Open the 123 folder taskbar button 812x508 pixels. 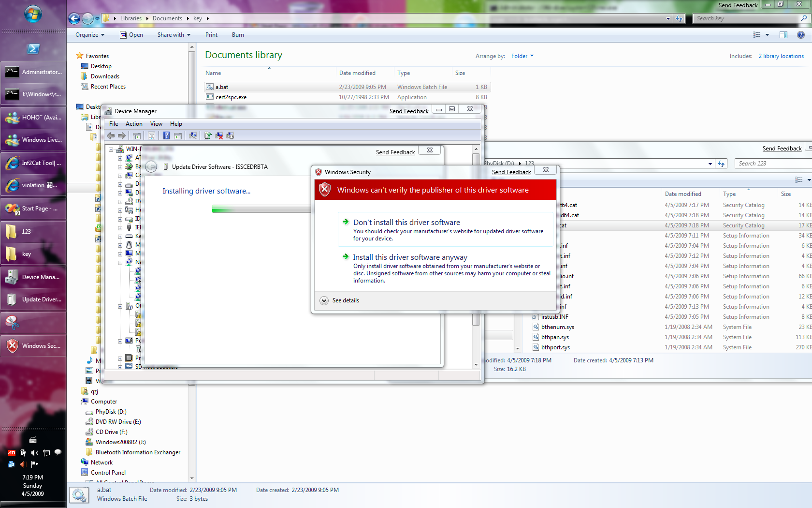coord(33,232)
